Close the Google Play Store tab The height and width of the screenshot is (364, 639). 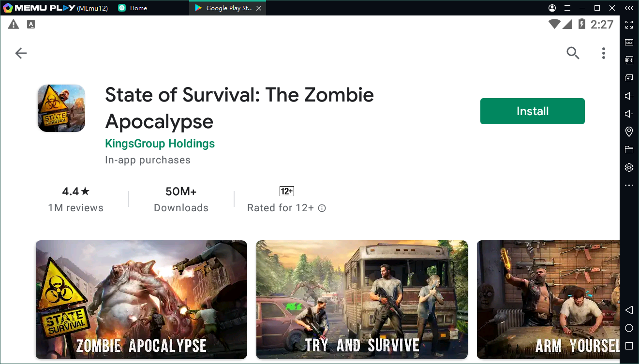(259, 8)
